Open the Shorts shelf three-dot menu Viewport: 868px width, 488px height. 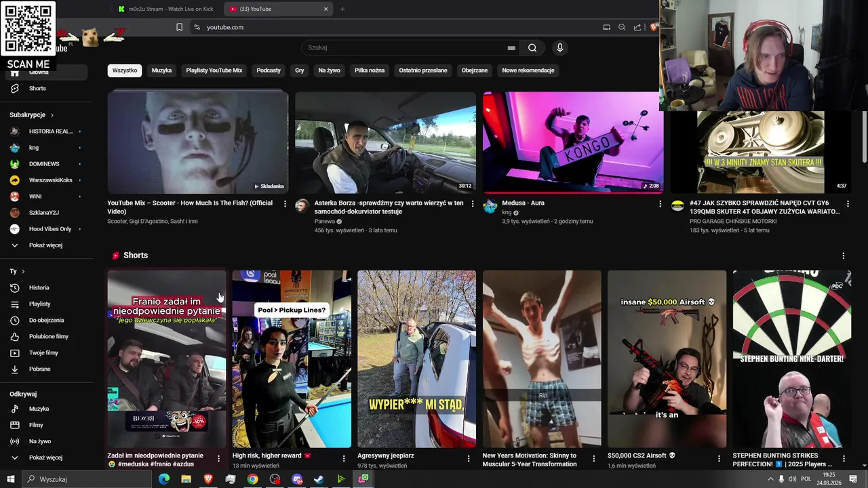(844, 256)
